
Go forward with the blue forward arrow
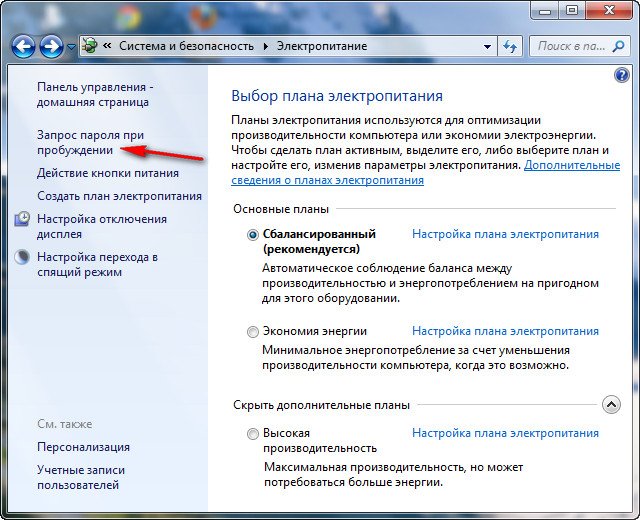point(51,47)
